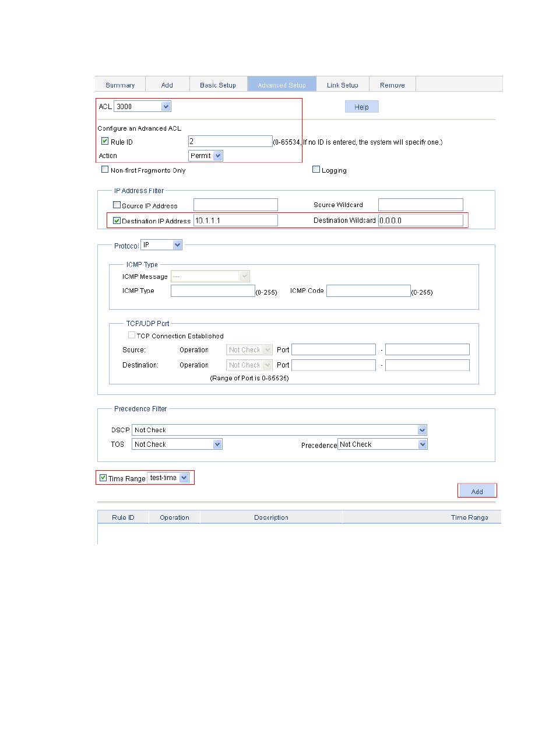556x756 pixels.
Task: Click the Source IP Address field
Action: (235, 205)
